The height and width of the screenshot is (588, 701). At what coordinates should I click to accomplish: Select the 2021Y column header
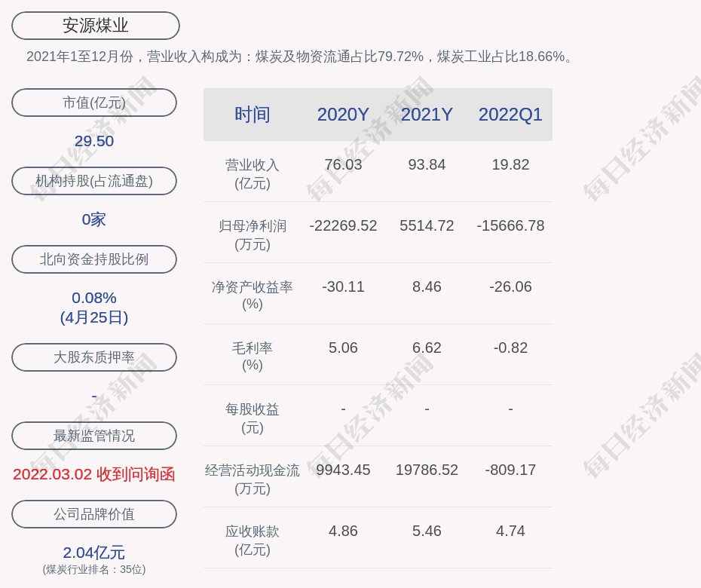[427, 115]
